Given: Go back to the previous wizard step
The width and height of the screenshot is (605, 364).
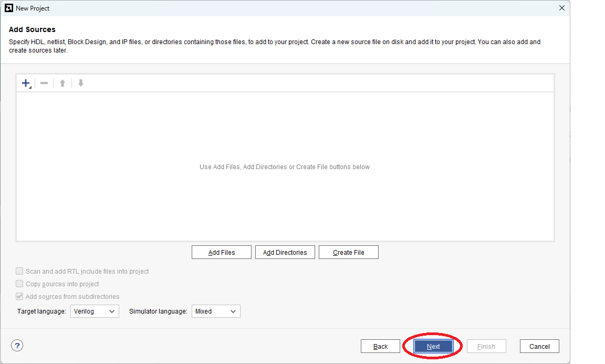Looking at the screenshot, I should click(380, 346).
